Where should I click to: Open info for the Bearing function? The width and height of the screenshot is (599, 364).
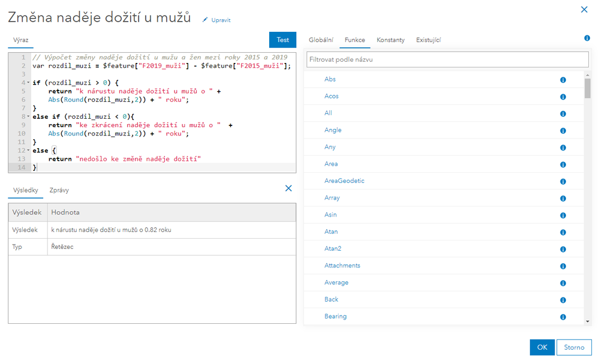pos(563,317)
